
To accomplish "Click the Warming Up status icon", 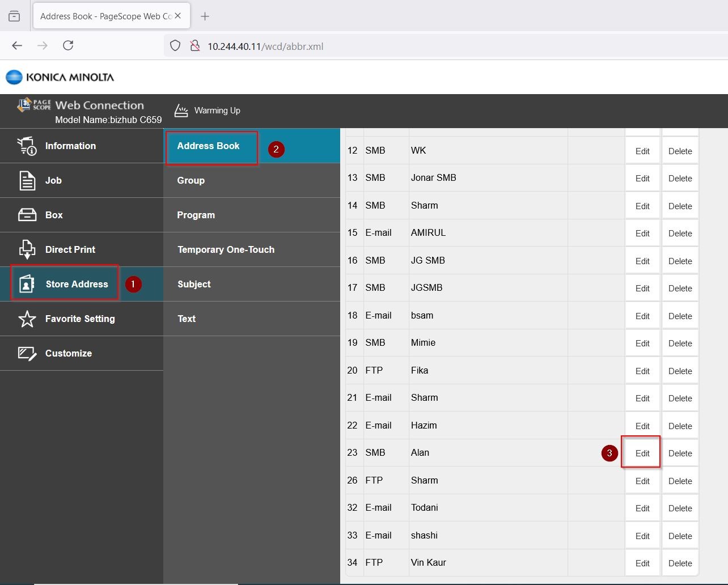I will coord(181,111).
